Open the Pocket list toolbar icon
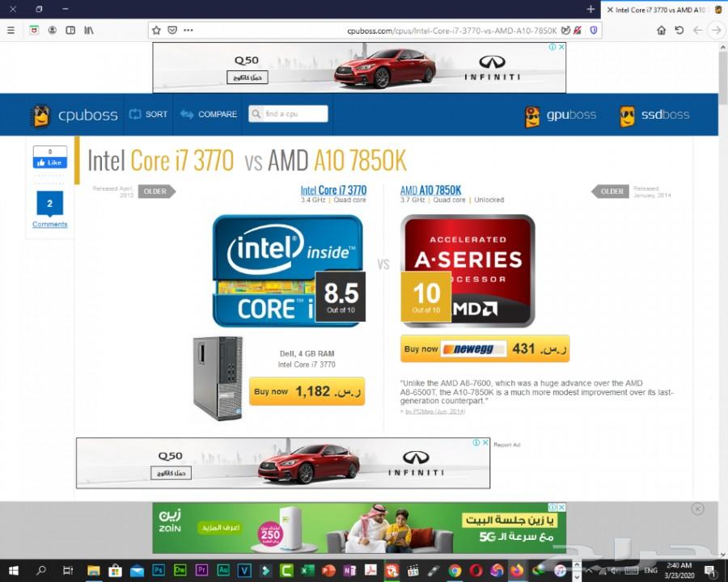 click(34, 30)
